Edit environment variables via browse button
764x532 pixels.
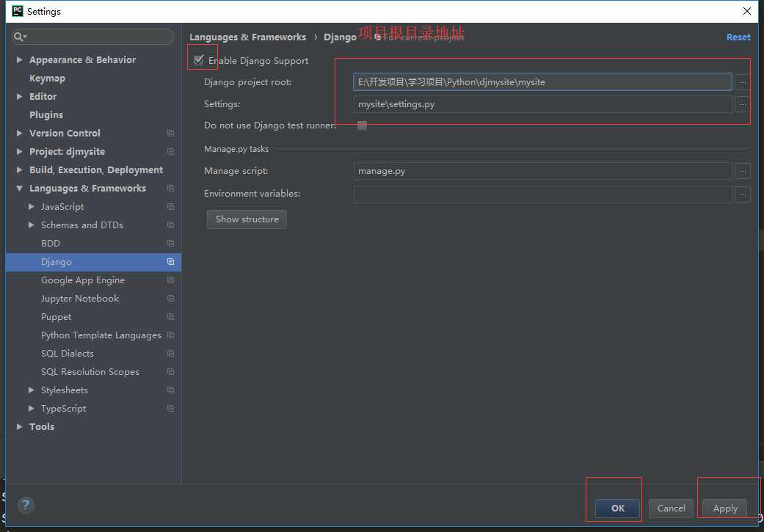[x=743, y=194]
